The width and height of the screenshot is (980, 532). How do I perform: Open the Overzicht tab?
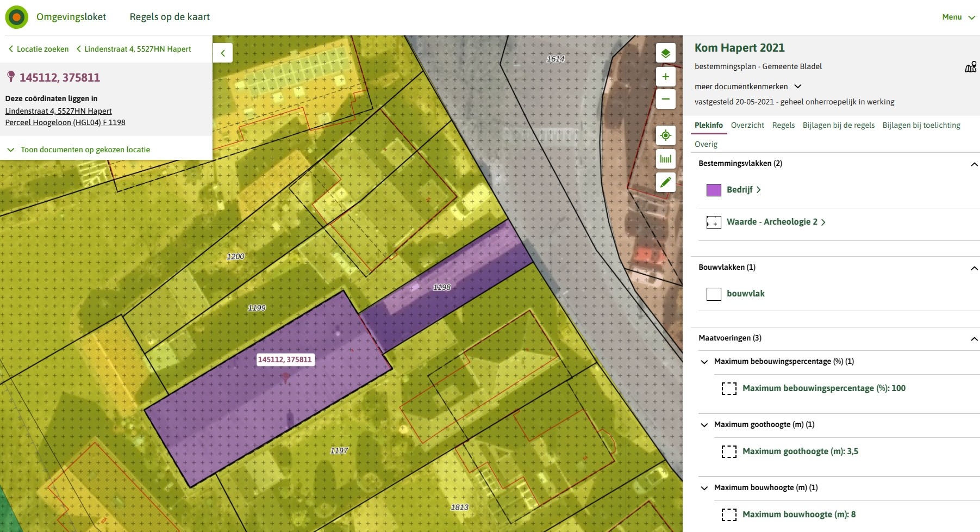[x=747, y=125]
